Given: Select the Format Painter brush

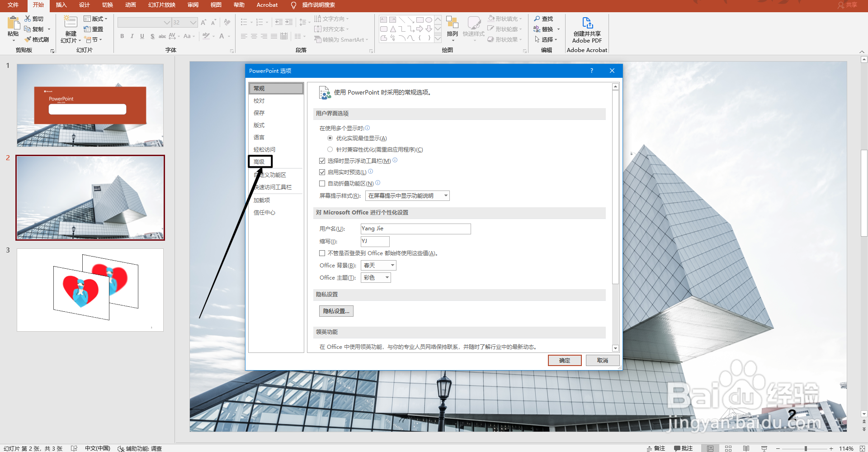Looking at the screenshot, I should pos(28,39).
